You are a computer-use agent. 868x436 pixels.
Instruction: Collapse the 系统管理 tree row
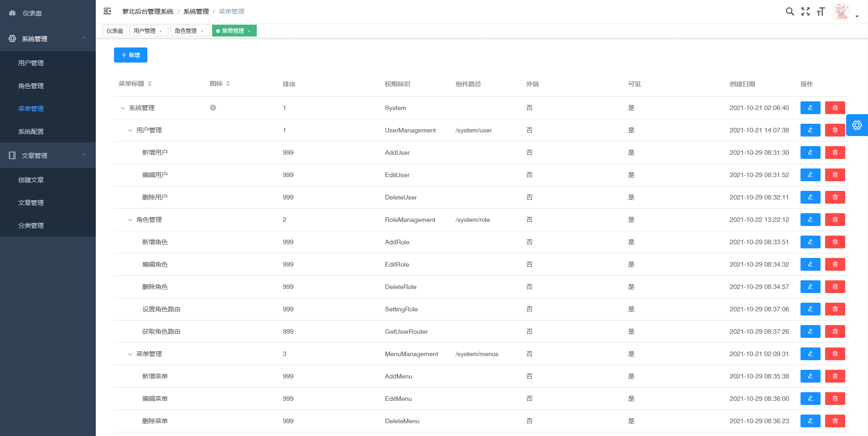point(123,108)
